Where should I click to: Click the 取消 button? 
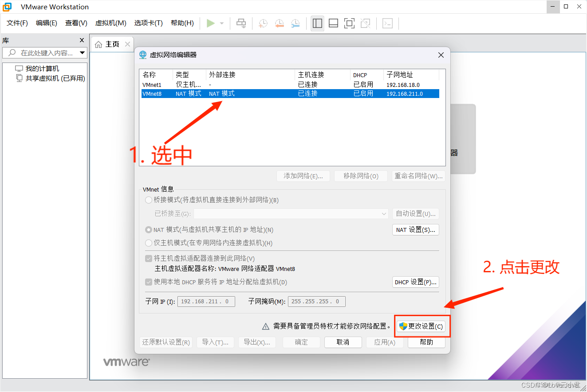coord(343,342)
